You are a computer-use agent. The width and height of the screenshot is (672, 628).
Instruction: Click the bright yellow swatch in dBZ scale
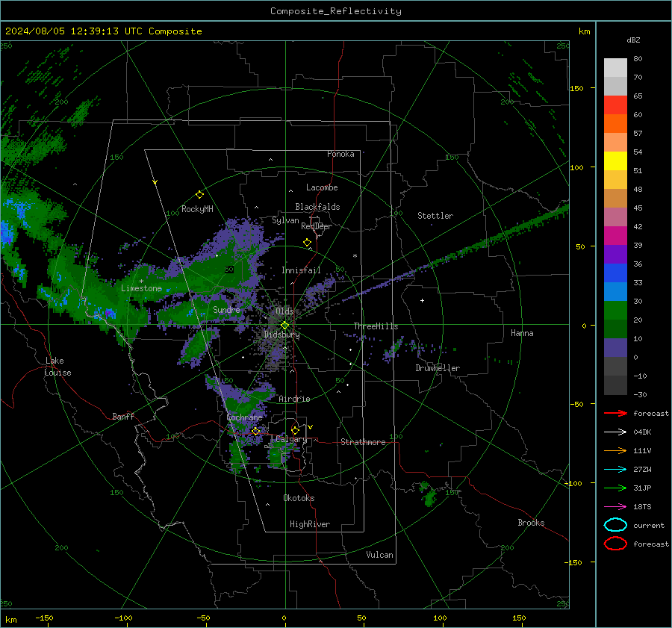(x=615, y=161)
